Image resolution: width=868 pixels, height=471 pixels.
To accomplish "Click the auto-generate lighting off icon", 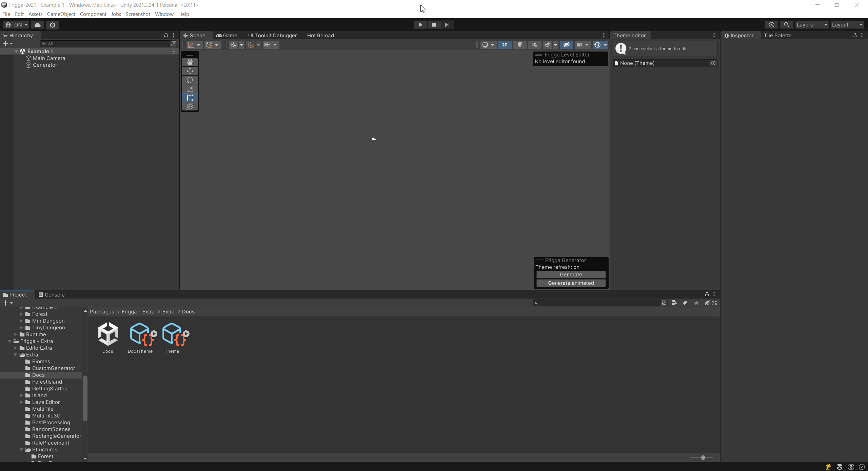I will [x=851, y=467].
